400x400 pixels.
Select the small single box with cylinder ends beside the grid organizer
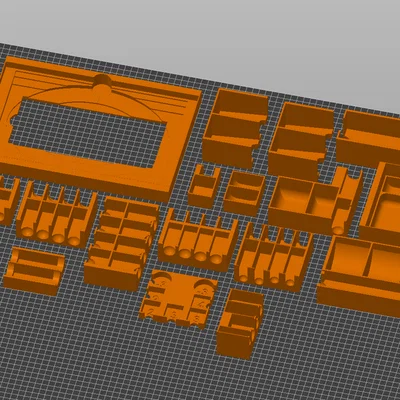click(x=34, y=271)
